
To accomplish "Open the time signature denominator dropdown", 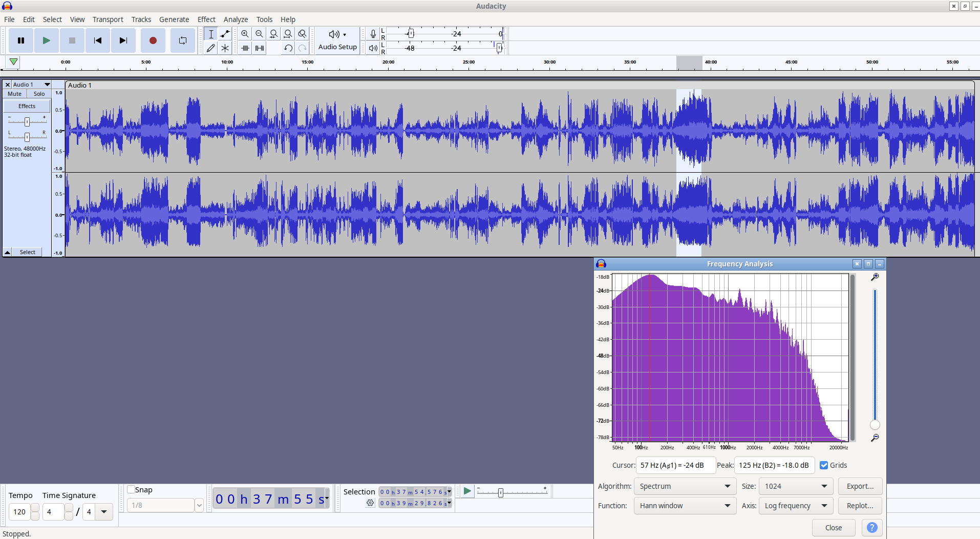I will [104, 511].
